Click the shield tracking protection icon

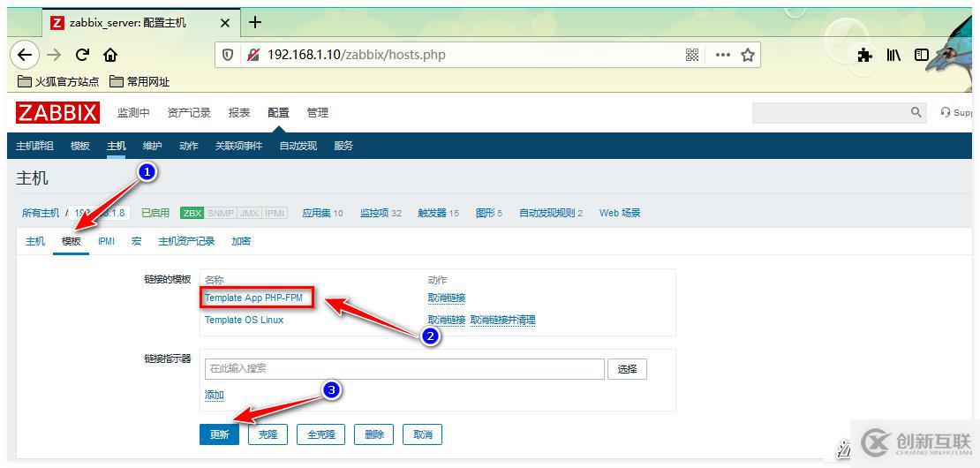[x=228, y=55]
